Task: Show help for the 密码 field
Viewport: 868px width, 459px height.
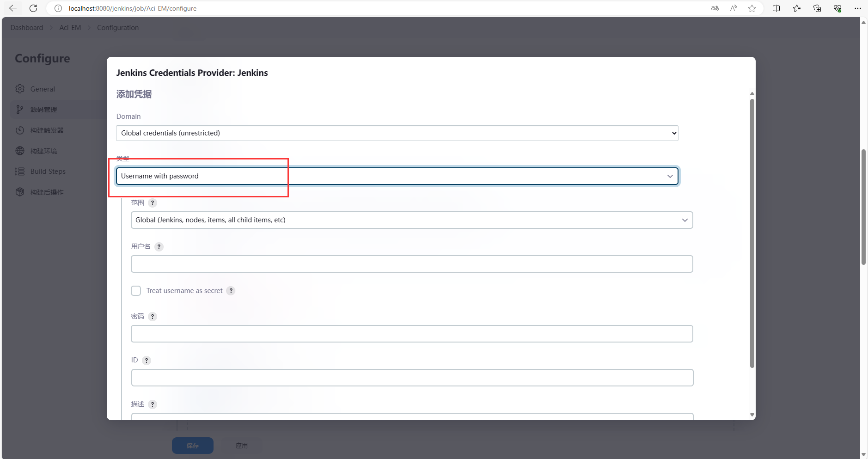Action: (153, 317)
